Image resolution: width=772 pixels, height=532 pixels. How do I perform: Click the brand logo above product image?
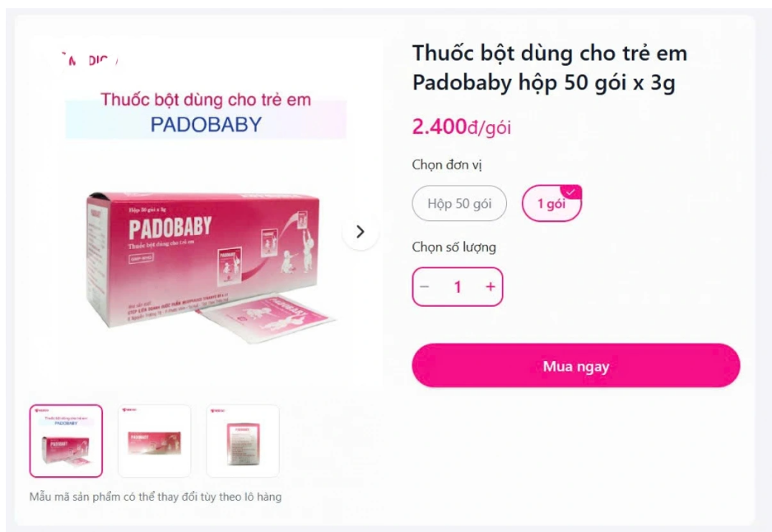90,60
